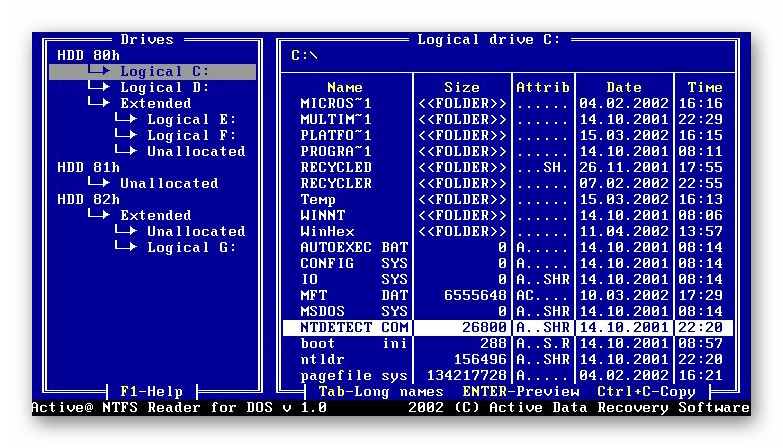This screenshot has width=783, height=448.
Task: Click the arrow icon beside Logical G:
Action: click(x=126, y=246)
